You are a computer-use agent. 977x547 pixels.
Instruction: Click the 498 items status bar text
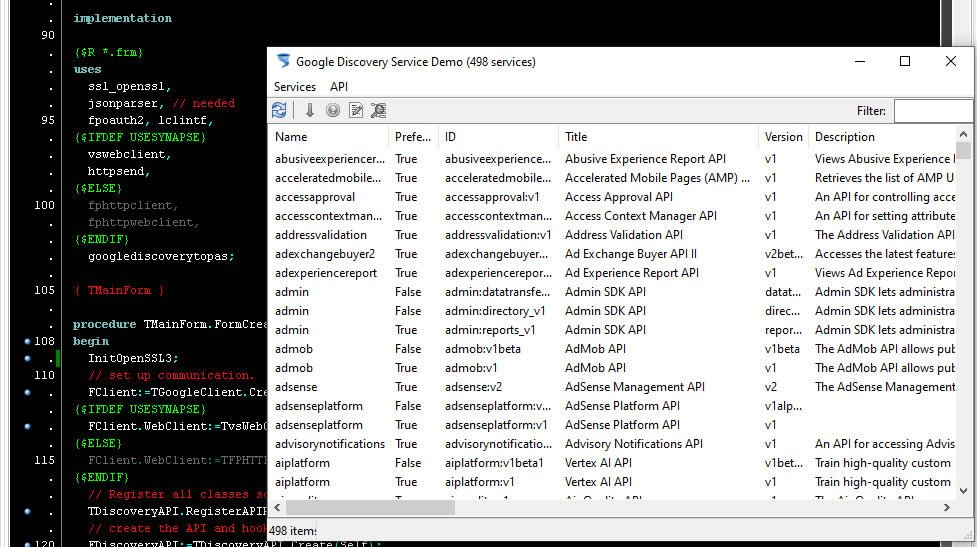click(292, 531)
